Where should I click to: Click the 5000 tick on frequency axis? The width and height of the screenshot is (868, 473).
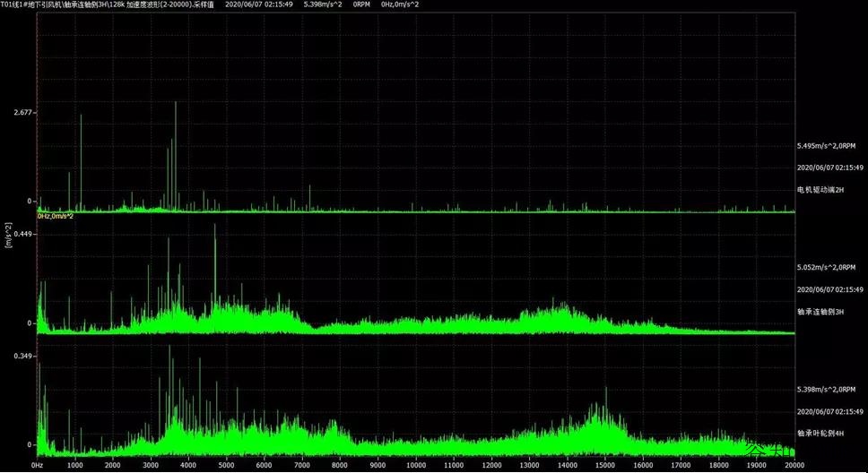226,466
